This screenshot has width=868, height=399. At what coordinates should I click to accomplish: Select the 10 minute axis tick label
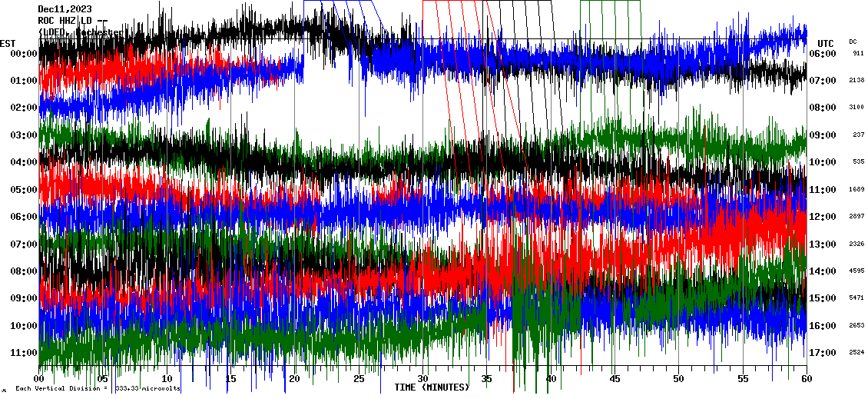pos(167,379)
